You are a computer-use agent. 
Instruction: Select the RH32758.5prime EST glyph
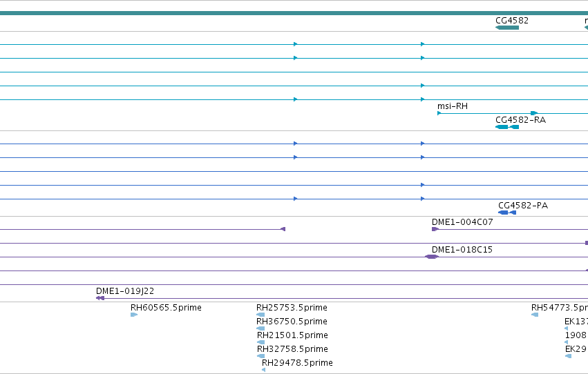[x=261, y=357]
